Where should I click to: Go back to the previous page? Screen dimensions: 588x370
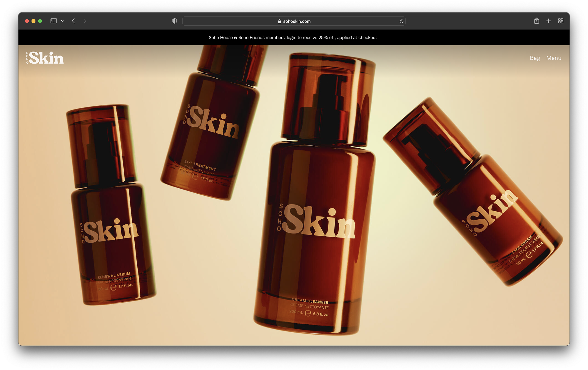tap(73, 21)
